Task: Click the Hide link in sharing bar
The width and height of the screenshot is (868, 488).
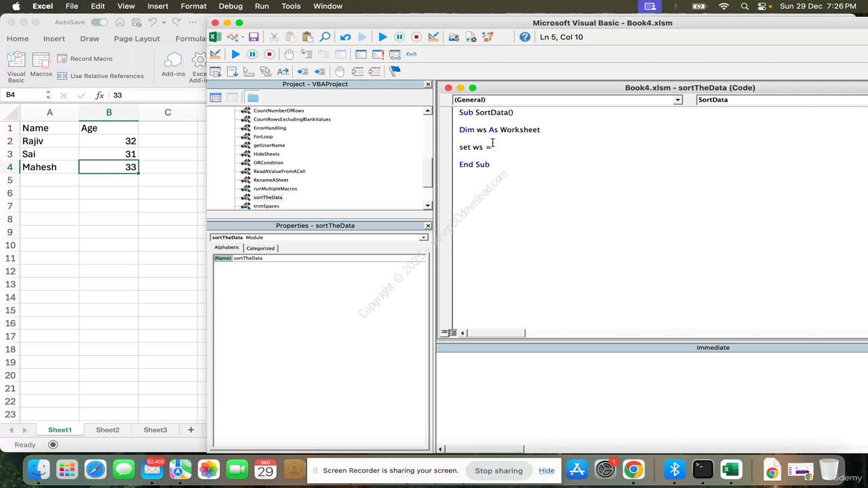Action: tap(547, 470)
